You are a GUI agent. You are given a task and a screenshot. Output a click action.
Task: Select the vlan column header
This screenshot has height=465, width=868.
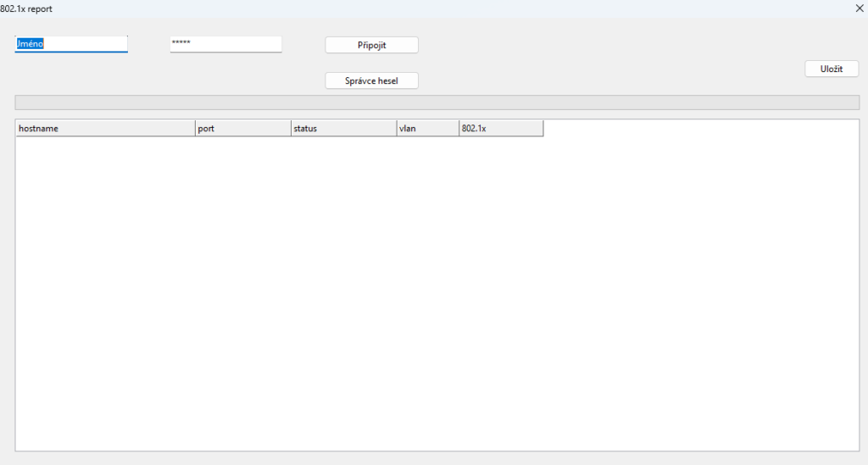(427, 129)
